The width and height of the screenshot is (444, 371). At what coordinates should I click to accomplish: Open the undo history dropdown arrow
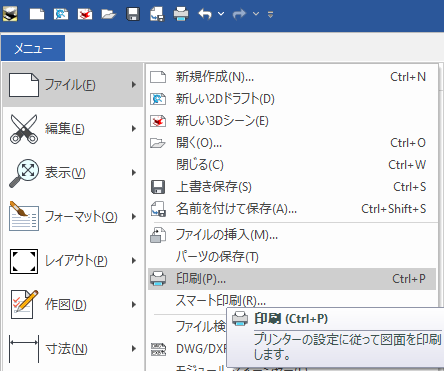tap(221, 14)
